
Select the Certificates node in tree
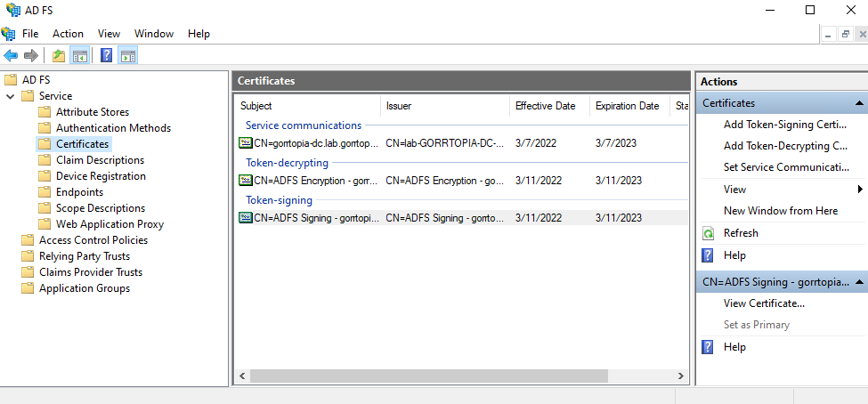tap(83, 144)
